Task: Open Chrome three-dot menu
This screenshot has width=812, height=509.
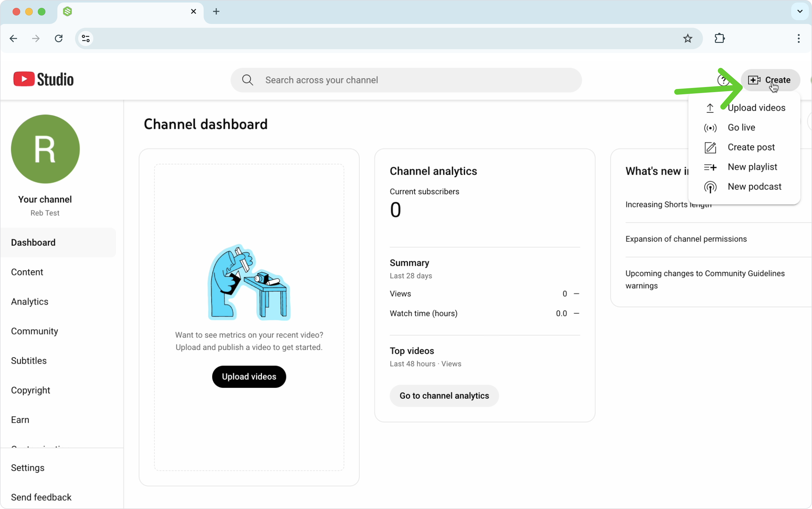Action: coord(798,39)
